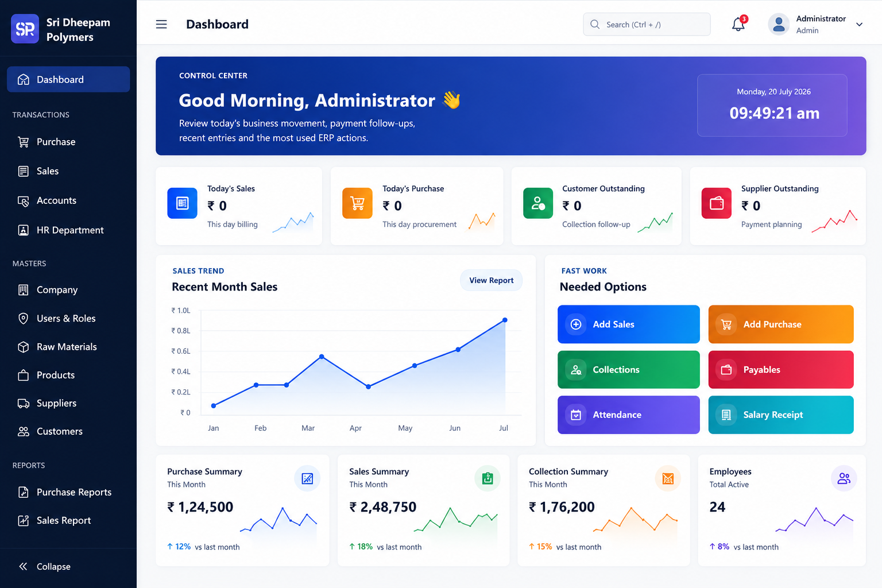The image size is (882, 588).
Task: Click the Recent Month Sales heading
Action: (x=225, y=287)
